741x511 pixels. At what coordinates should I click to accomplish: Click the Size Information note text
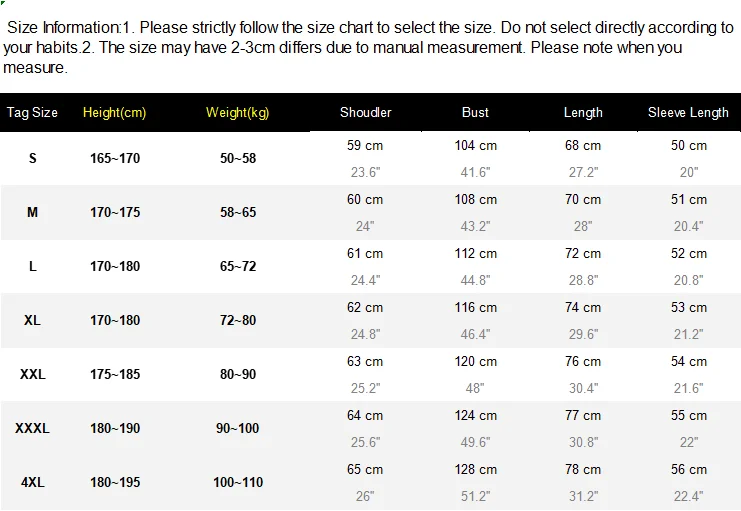coord(370,47)
